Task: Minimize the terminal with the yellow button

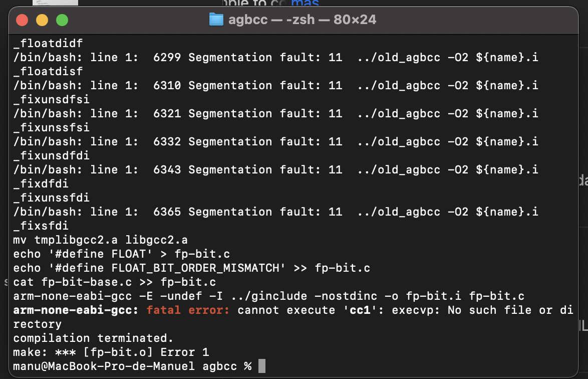Action: click(42, 20)
